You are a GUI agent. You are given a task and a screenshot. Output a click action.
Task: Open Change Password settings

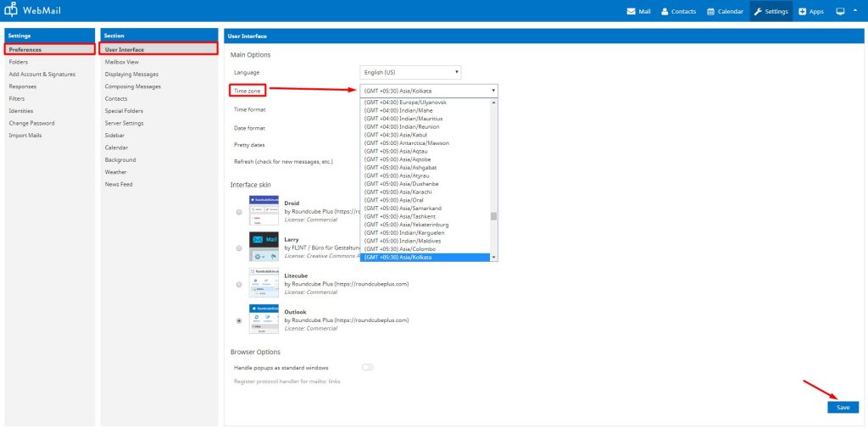tap(31, 123)
